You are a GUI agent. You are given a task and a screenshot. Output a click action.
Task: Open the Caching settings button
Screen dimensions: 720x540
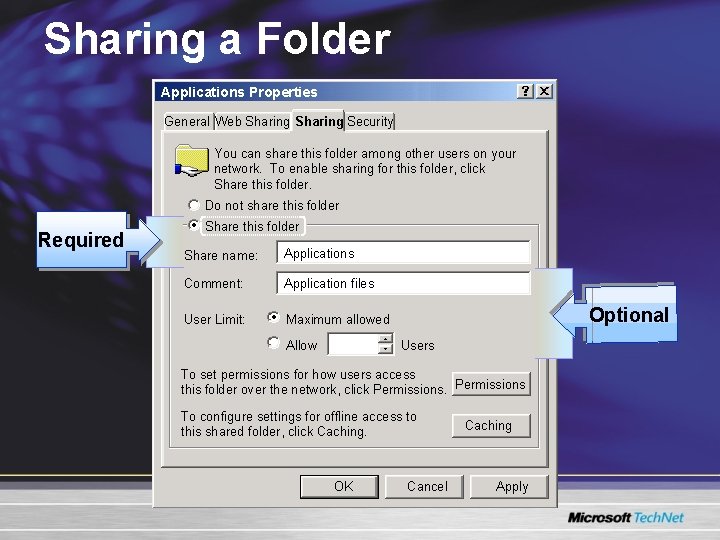click(x=490, y=425)
